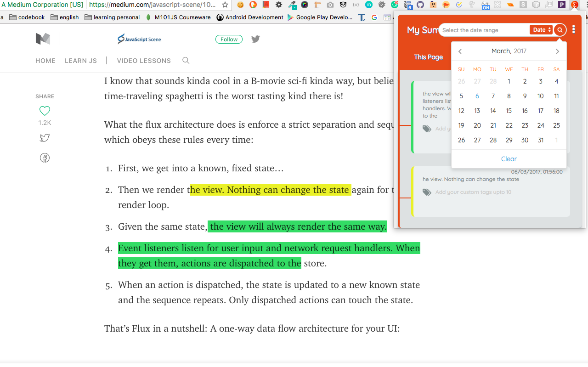Click Clear link in the calendar
The width and height of the screenshot is (588, 367).
pos(509,159)
